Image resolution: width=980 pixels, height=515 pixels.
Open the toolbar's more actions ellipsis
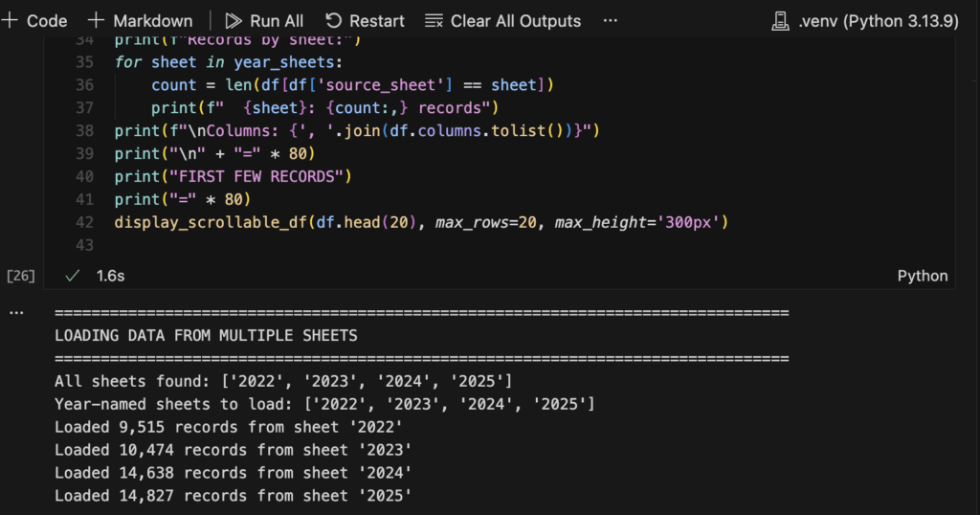click(x=610, y=21)
